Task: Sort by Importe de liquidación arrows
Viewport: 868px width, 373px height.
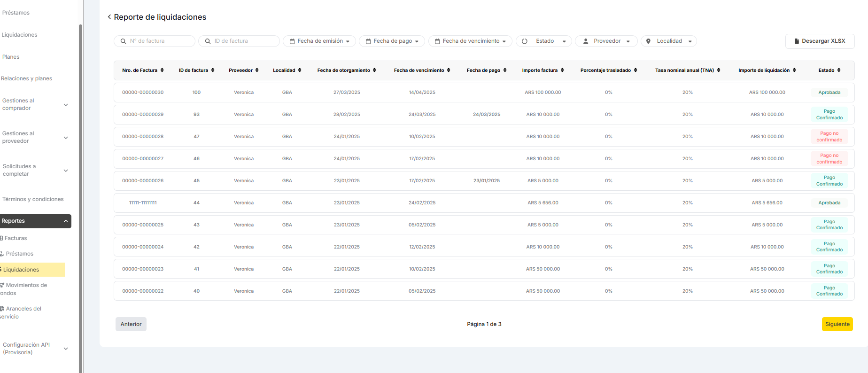Action: 794,70
